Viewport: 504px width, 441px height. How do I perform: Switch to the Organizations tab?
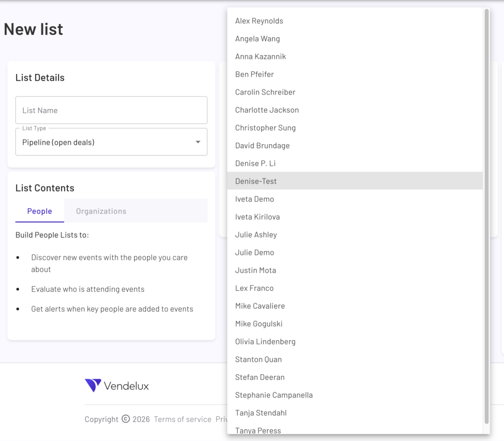pyautogui.click(x=101, y=211)
